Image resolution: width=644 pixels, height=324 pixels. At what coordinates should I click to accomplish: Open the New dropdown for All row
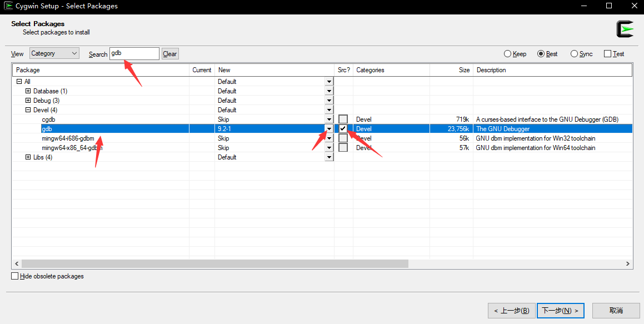click(329, 81)
